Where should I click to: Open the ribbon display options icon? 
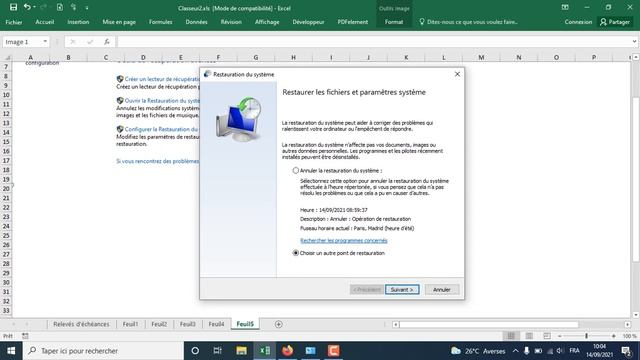pos(565,7)
